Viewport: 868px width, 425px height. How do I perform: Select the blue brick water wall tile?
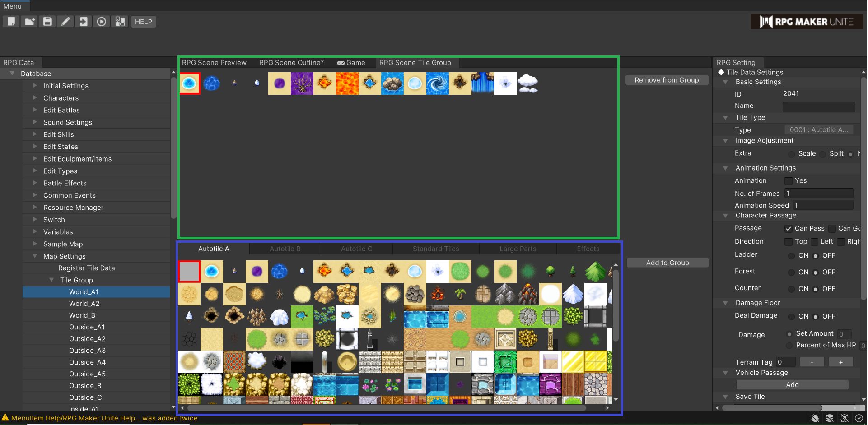[x=438, y=317]
